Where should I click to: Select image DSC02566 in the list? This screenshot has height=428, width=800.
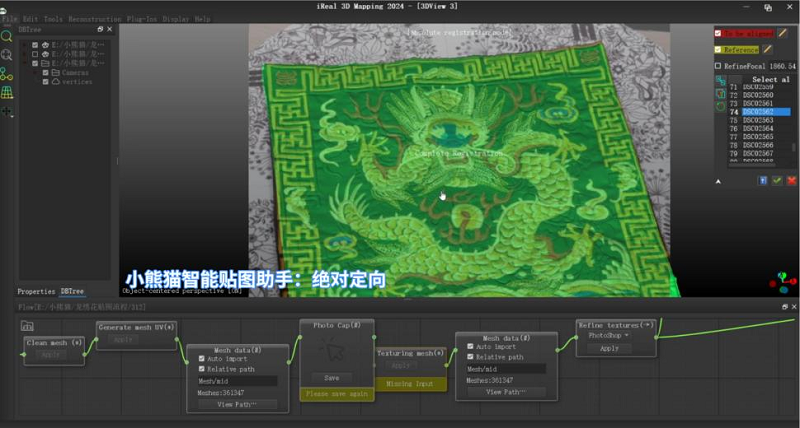pyautogui.click(x=759, y=145)
